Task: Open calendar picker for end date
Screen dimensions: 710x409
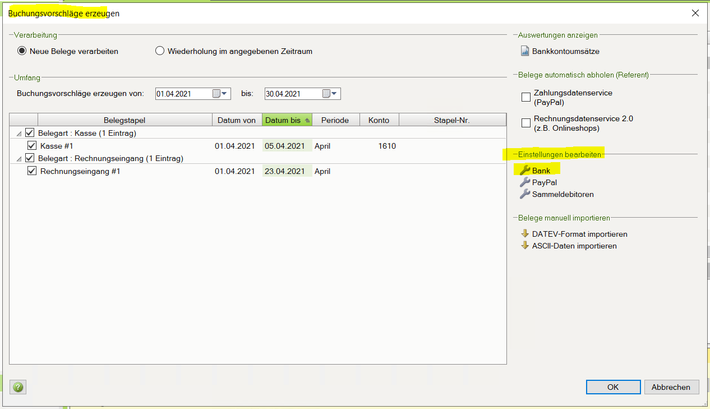Action: [327, 94]
